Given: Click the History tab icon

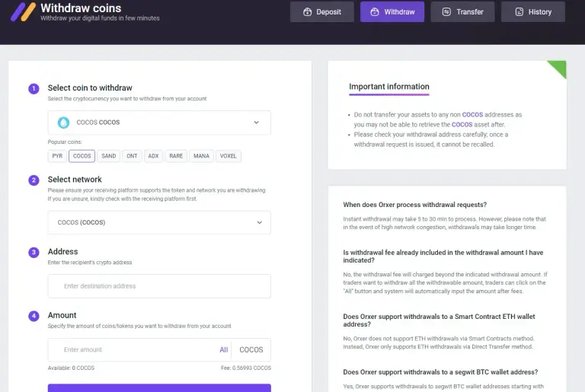Looking at the screenshot, I should pos(519,12).
